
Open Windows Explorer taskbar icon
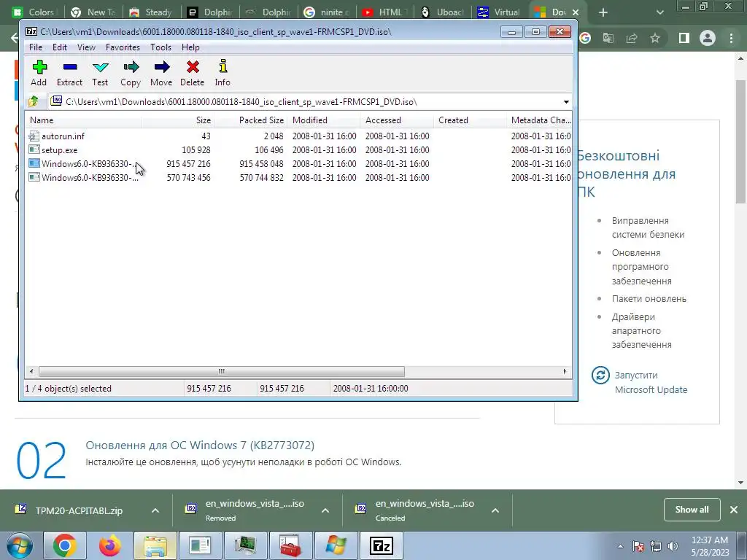(x=155, y=545)
